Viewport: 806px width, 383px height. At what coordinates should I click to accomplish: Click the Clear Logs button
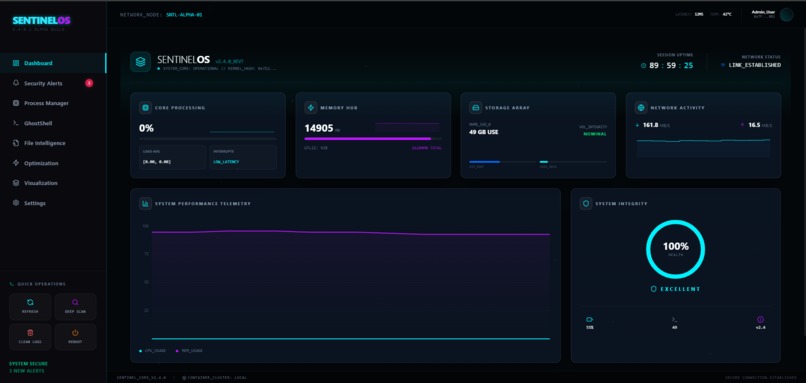pyautogui.click(x=30, y=337)
